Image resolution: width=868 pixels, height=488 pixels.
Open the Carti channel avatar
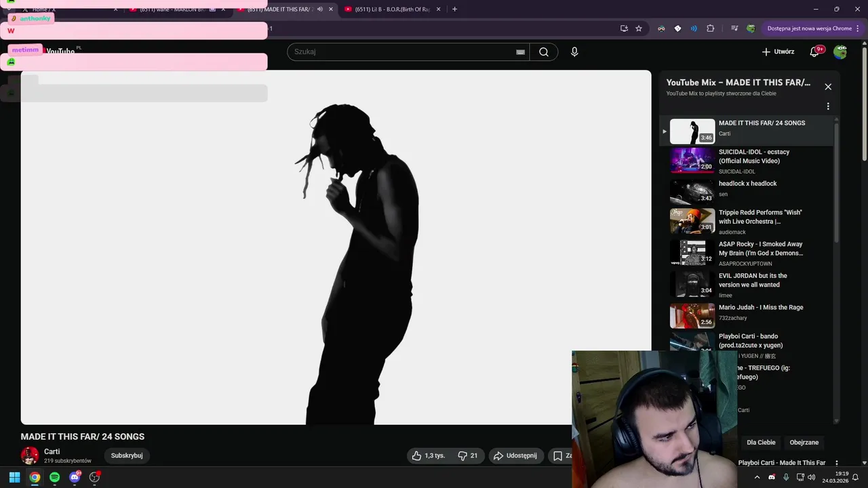pos(30,455)
